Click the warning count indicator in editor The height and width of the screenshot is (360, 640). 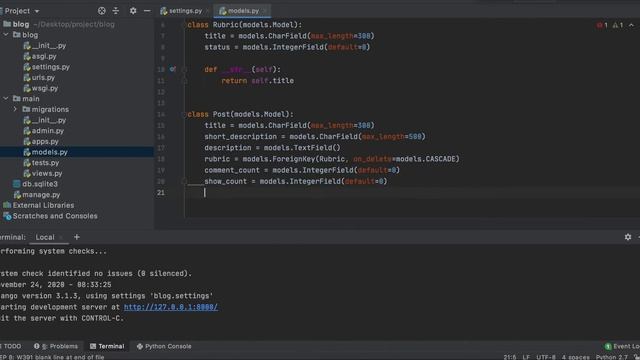pos(618,25)
